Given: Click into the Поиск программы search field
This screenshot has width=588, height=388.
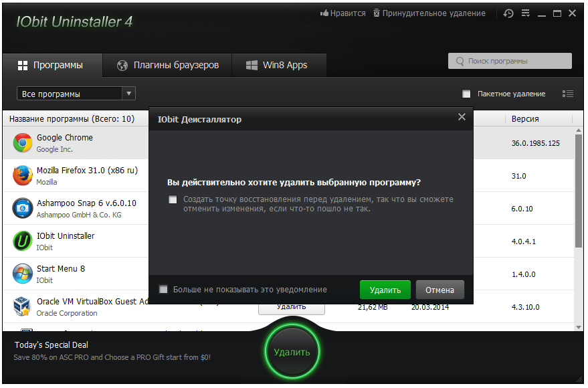Looking at the screenshot, I should pos(510,61).
